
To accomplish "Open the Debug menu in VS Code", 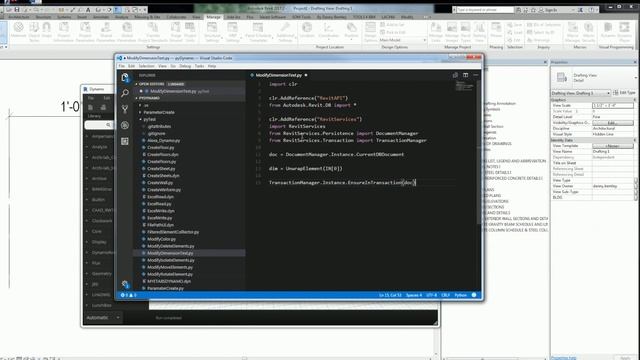I will [x=185, y=66].
